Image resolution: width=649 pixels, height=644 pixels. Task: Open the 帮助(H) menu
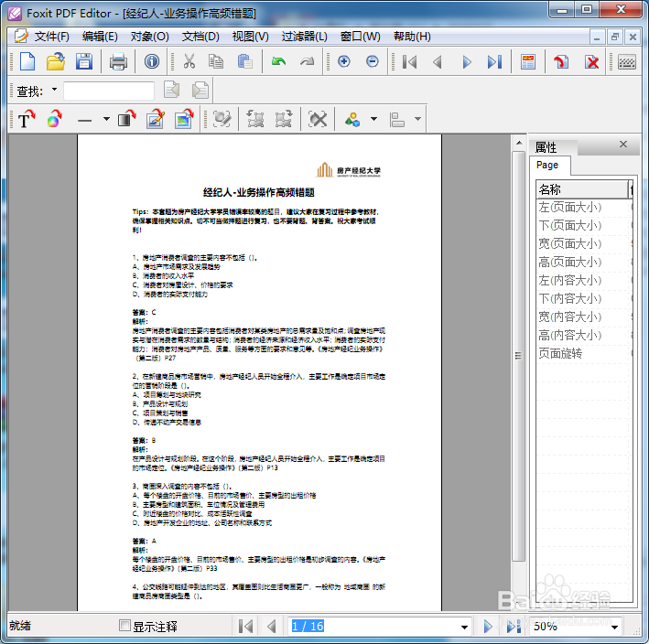click(x=412, y=37)
